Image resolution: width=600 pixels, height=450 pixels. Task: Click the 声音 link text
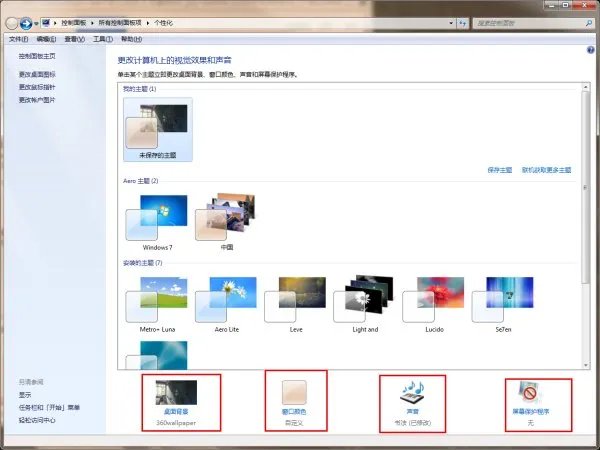pyautogui.click(x=412, y=412)
